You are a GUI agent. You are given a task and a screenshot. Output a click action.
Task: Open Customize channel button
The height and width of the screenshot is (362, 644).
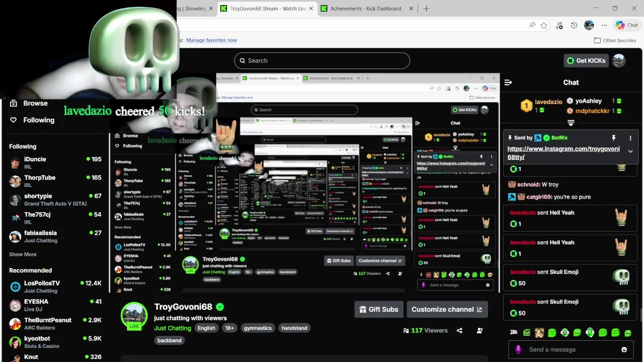point(447,309)
